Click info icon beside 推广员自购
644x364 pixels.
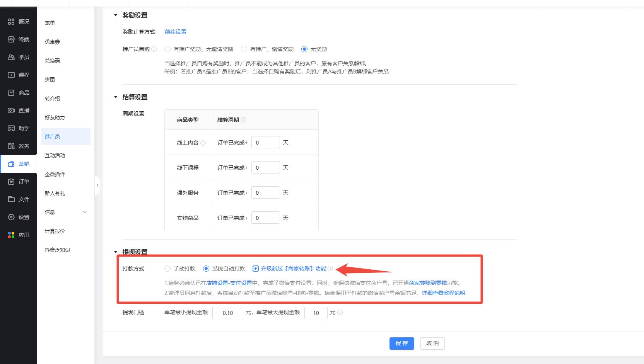point(154,49)
